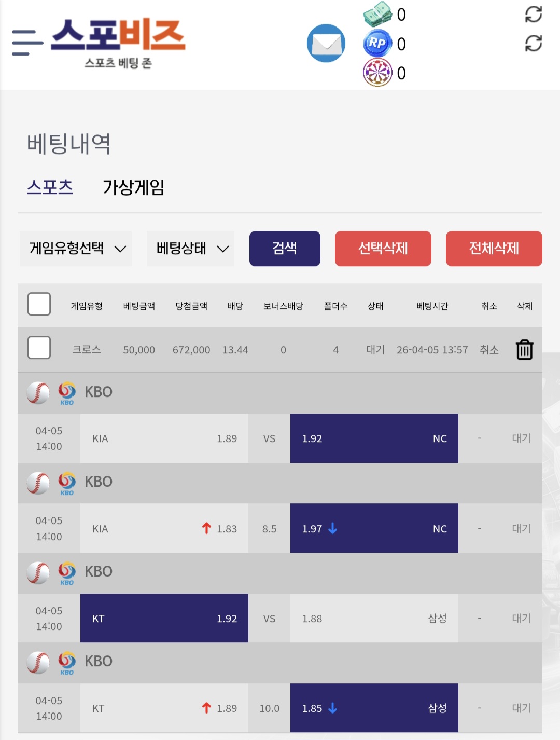Open the hamburger menu
The height and width of the screenshot is (740, 560).
click(x=27, y=43)
